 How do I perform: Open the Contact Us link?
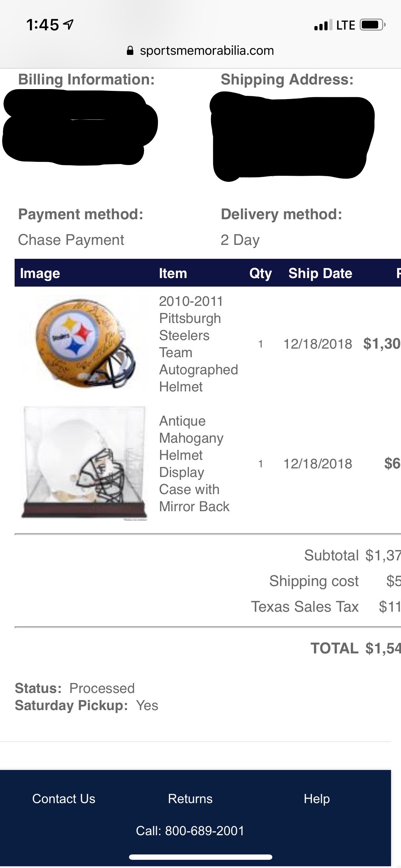[x=64, y=799]
